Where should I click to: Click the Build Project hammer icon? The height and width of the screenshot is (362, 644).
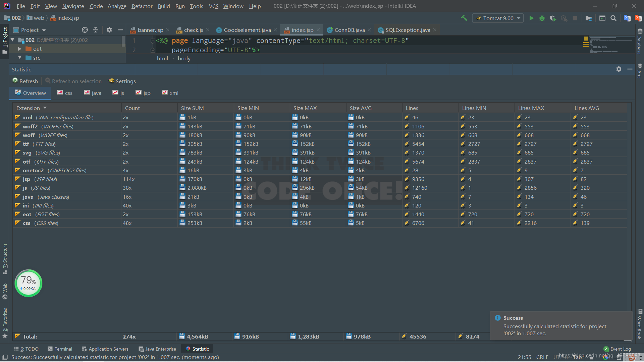464,18
